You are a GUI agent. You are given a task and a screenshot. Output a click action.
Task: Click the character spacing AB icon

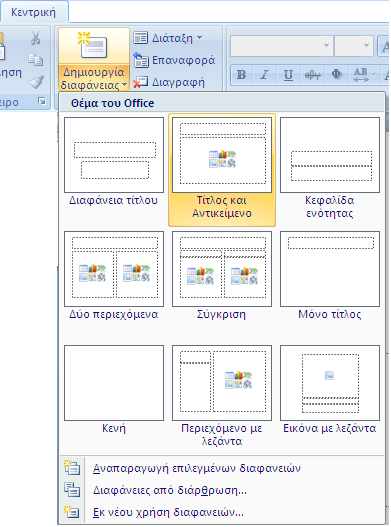click(360, 74)
